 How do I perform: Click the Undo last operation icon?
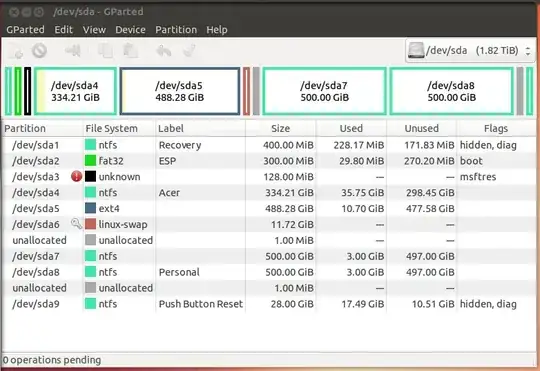tap(164, 51)
